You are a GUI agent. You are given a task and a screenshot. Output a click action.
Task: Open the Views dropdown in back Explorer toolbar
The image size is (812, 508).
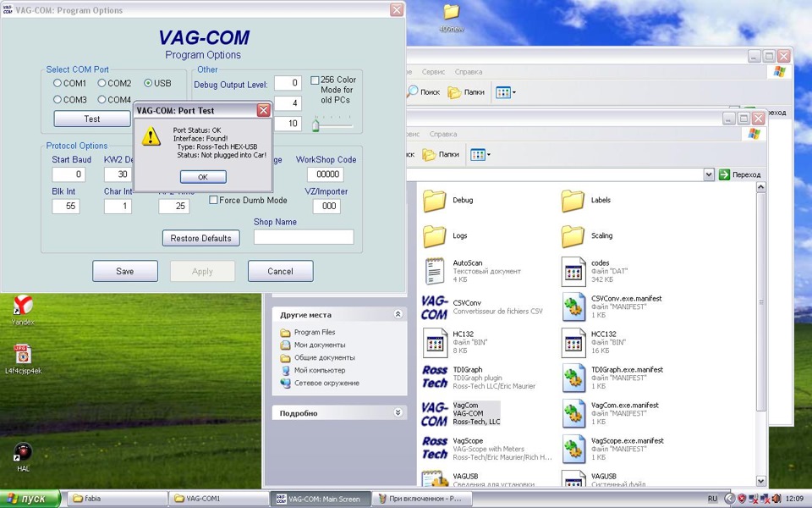point(506,92)
